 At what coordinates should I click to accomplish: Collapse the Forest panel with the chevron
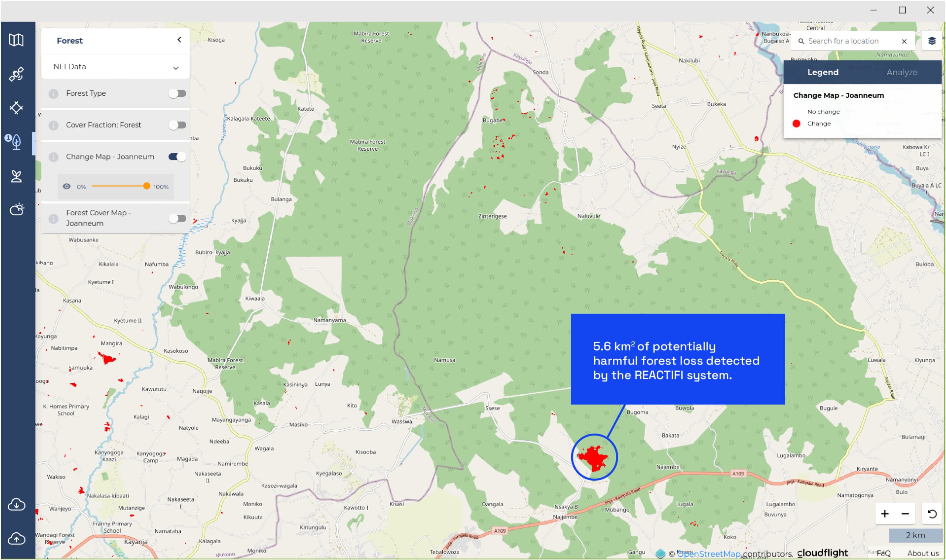coord(179,40)
